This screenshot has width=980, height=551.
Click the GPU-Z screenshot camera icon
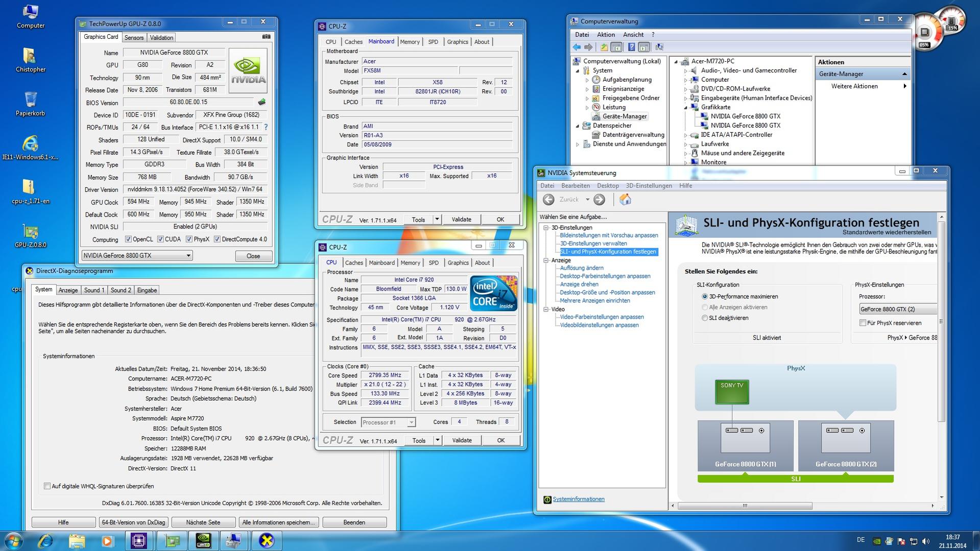click(x=266, y=37)
